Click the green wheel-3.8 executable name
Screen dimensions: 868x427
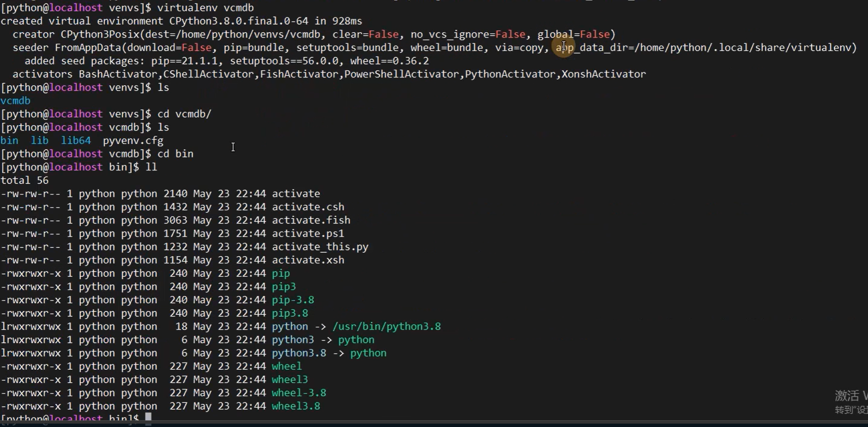coord(299,393)
